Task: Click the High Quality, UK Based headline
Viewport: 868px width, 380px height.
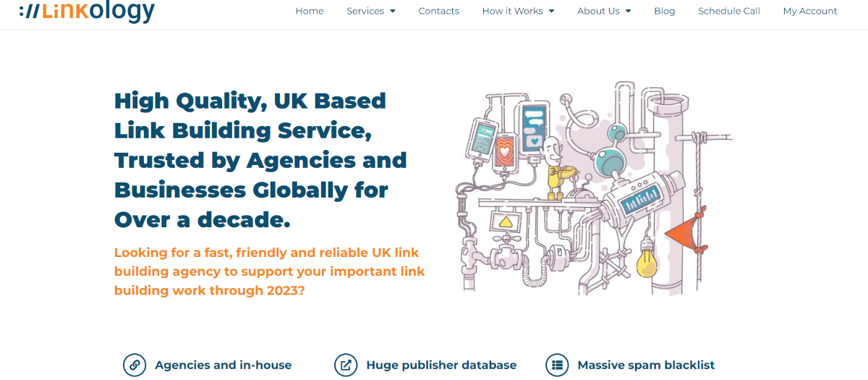Action: pyautogui.click(x=260, y=160)
